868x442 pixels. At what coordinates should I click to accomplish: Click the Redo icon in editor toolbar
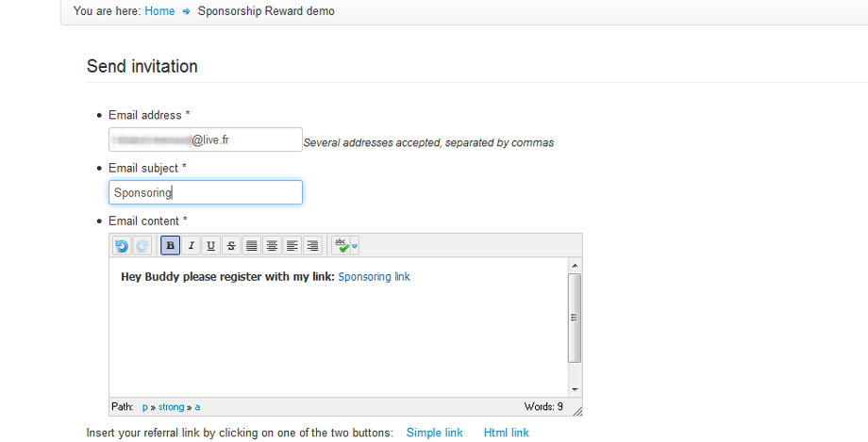click(x=142, y=246)
